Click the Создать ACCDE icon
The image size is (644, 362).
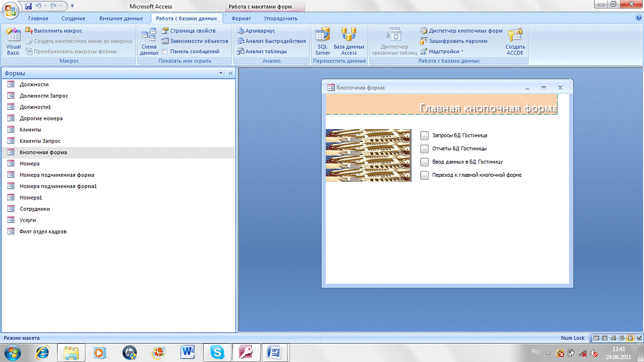click(515, 41)
